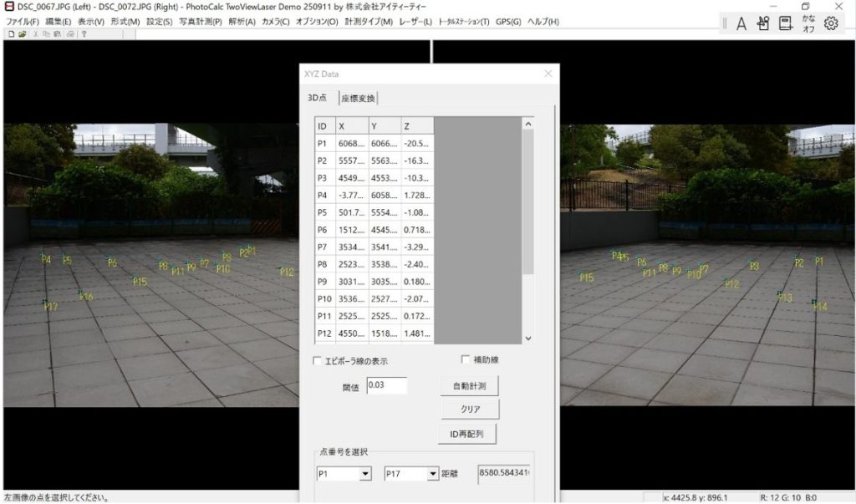Viewport: 856px width, 504px height.
Task: Open the トータルステーション(T) menu
Action: pyautogui.click(x=464, y=22)
